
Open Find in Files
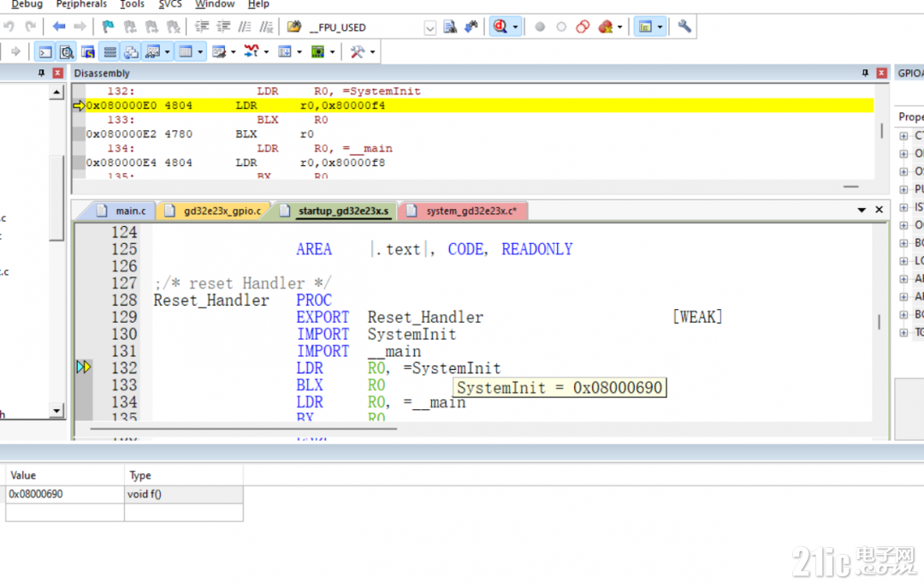pos(294,27)
